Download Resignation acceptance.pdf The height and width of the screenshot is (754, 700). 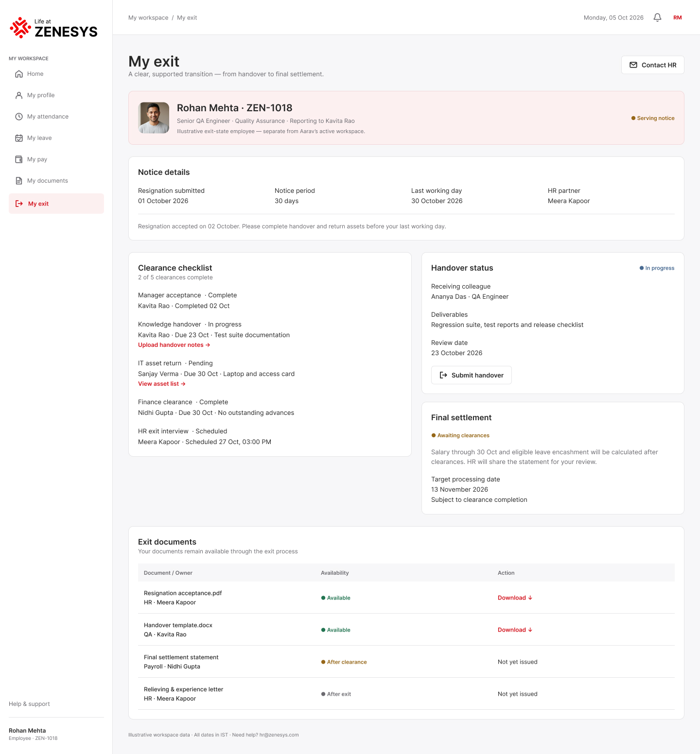pos(515,598)
